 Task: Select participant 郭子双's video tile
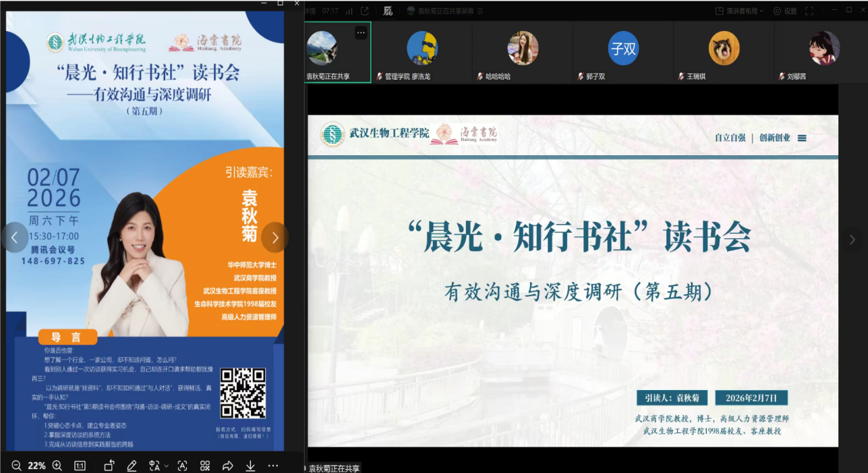623,51
